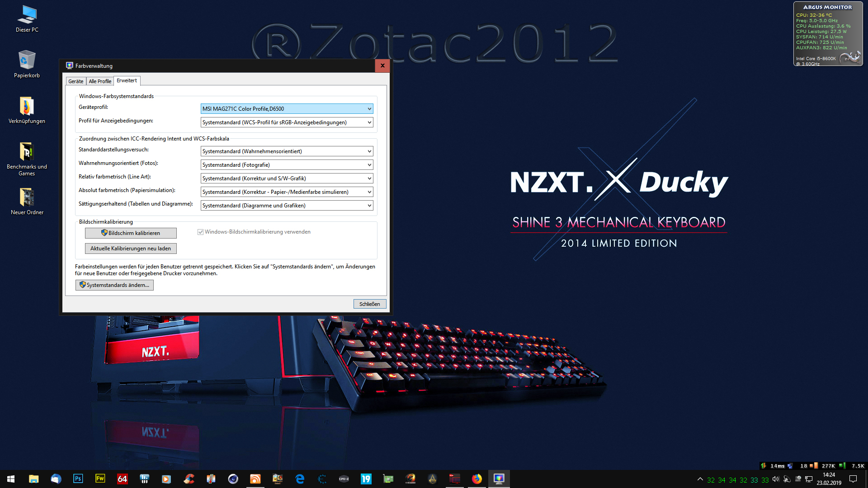Open Photoshop from the taskbar

tap(78, 479)
